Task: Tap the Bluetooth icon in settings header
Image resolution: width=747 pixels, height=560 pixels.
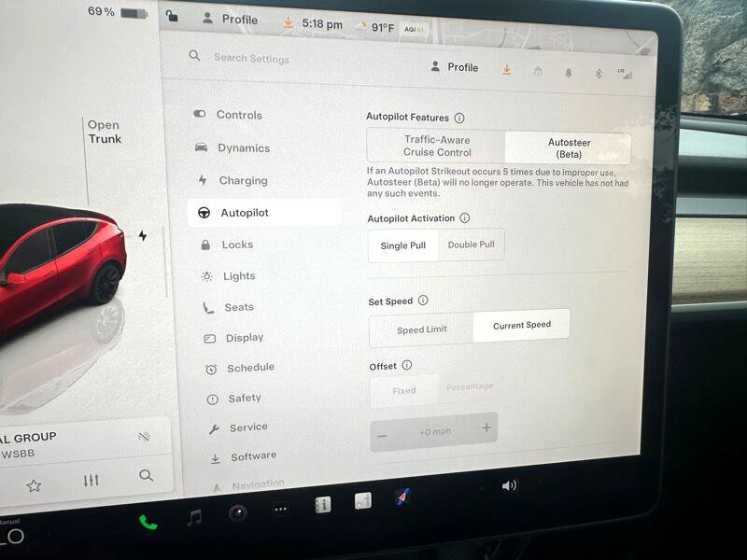Action: coord(599,73)
